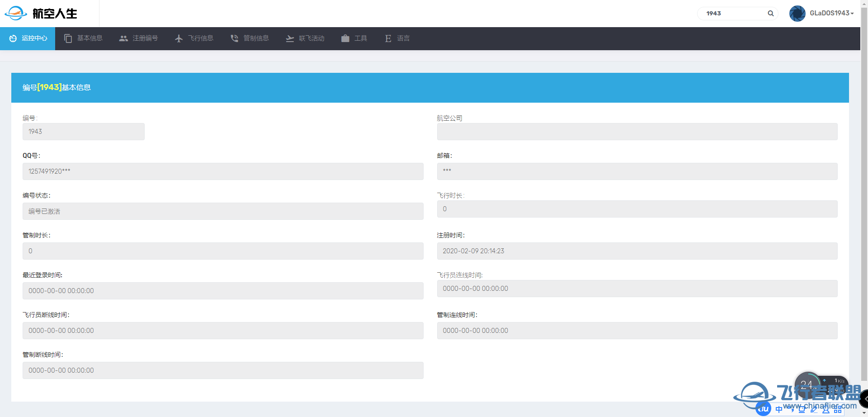868x417 pixels.
Task: Click the scrollbar down arrow
Action: pyautogui.click(x=864, y=413)
